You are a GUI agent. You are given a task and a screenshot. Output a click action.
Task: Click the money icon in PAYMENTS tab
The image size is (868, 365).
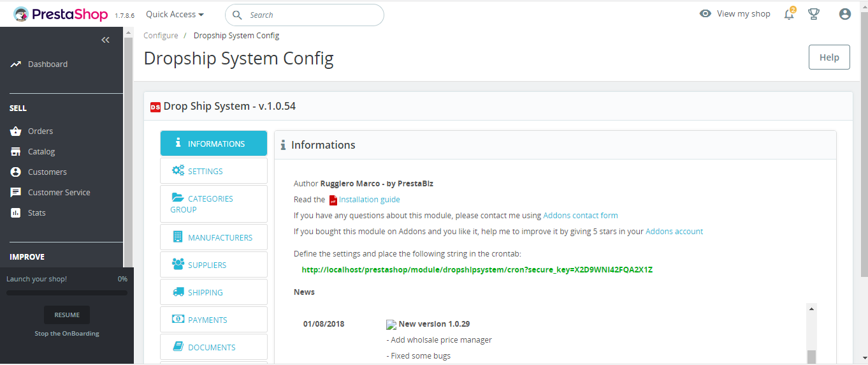(178, 319)
